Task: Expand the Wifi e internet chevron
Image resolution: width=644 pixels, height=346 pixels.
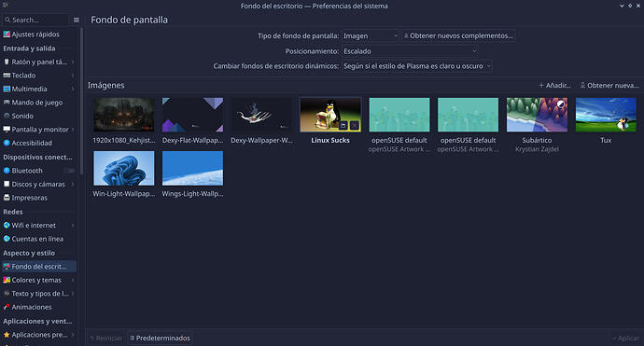Action: point(73,226)
